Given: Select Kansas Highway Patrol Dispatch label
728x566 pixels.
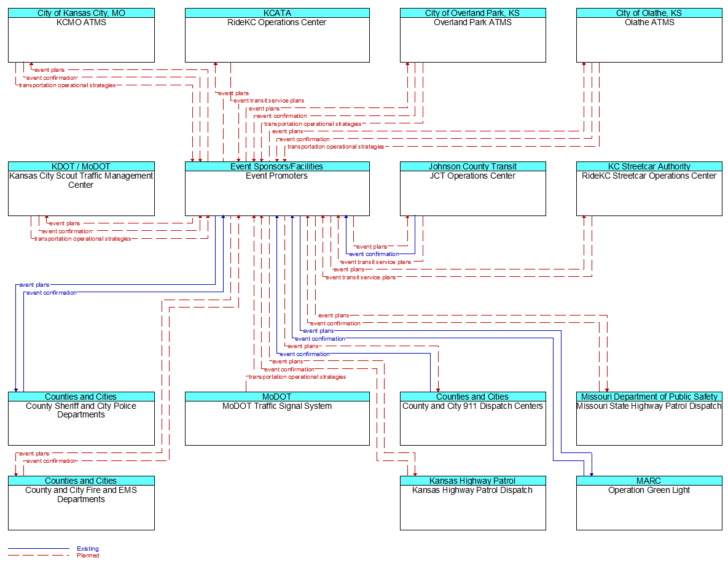Looking at the screenshot, I should [472, 490].
